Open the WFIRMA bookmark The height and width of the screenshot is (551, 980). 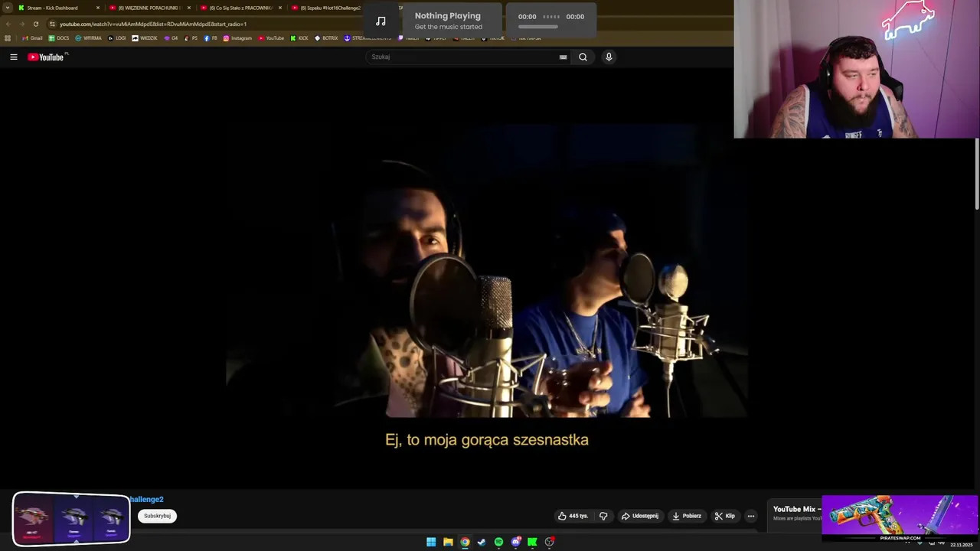pyautogui.click(x=89, y=38)
